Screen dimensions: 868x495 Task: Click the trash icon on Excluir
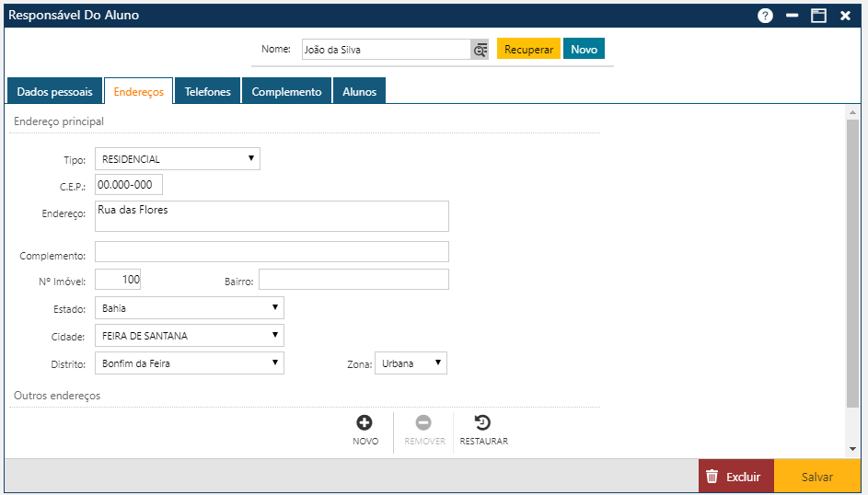tap(712, 477)
